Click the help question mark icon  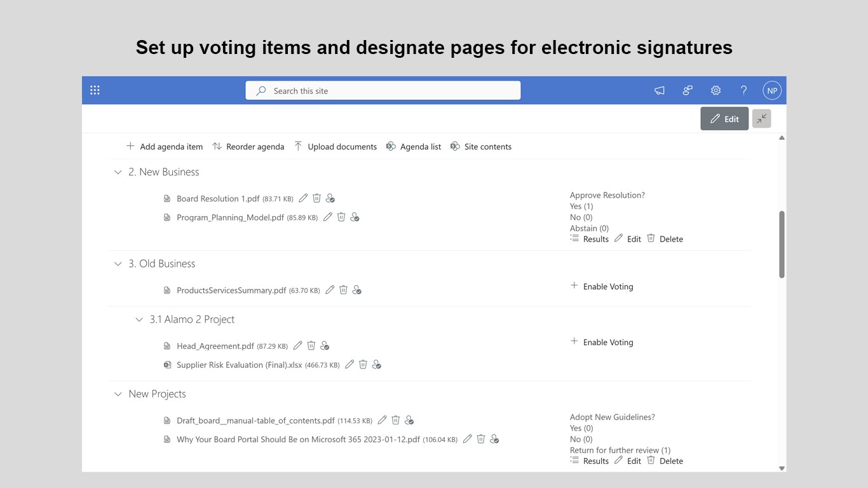(x=743, y=90)
